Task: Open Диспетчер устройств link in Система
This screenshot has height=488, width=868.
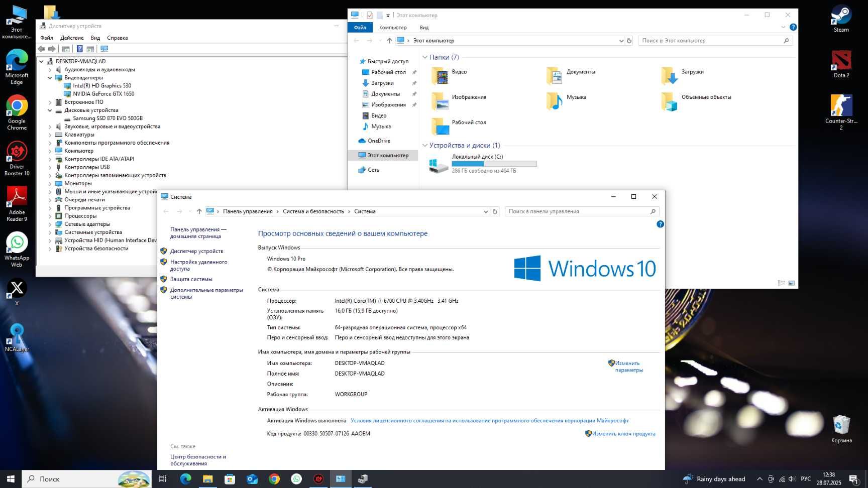Action: coord(196,251)
